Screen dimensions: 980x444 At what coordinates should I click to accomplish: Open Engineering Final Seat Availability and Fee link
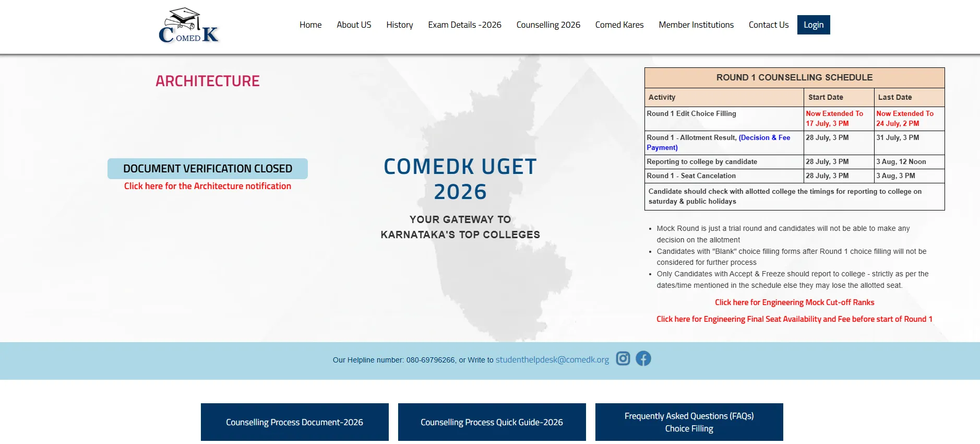(x=794, y=319)
